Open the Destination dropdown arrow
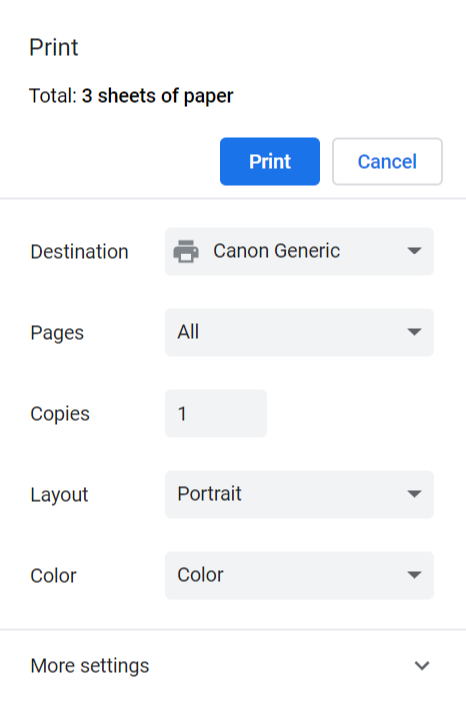 point(415,251)
